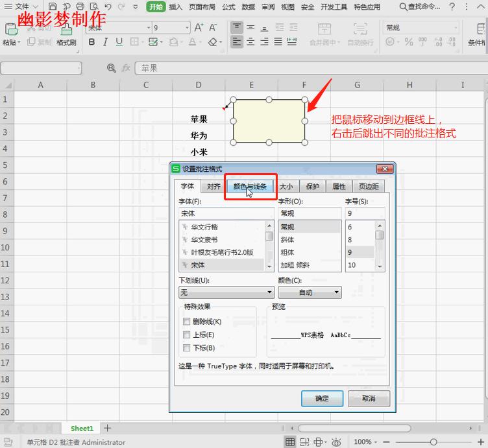This screenshot has width=488, height=448.
Task: Click the 字号(S) size input field
Action: point(365,213)
